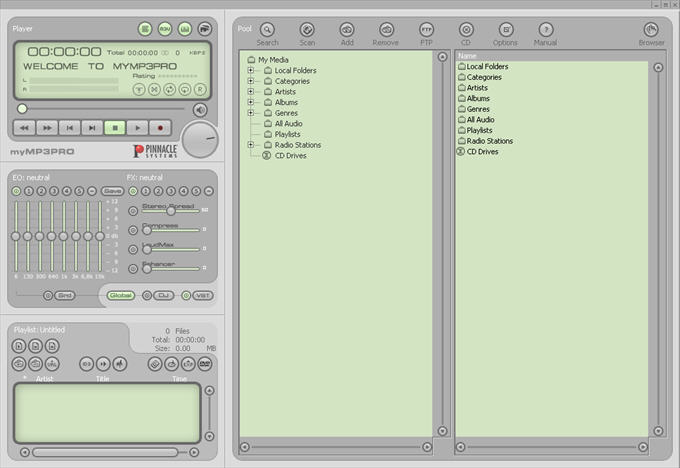Open the Manual help icon

click(546, 29)
